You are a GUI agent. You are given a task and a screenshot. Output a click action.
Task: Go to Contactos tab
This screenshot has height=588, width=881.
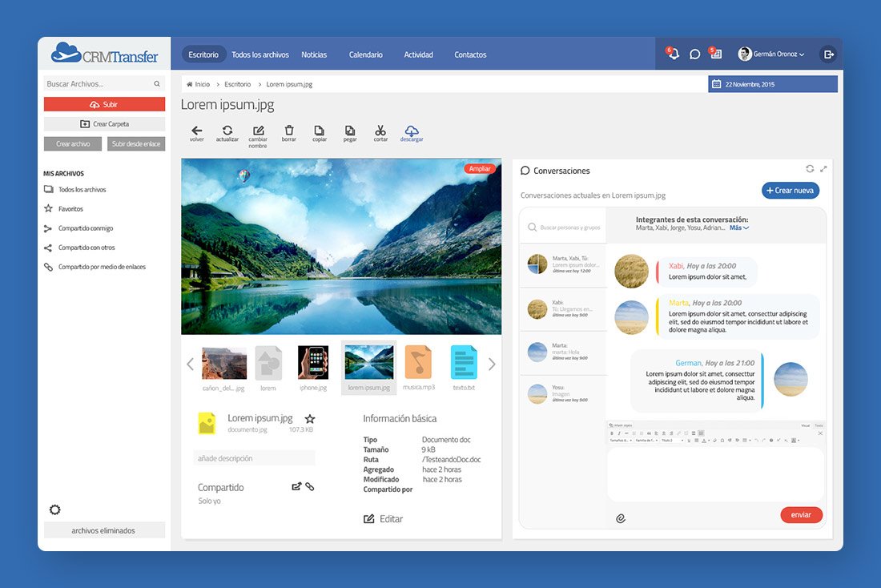point(470,54)
